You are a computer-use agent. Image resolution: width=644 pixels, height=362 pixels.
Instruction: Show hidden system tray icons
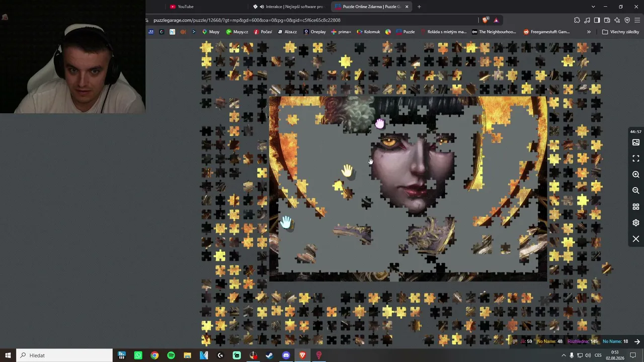point(563,355)
